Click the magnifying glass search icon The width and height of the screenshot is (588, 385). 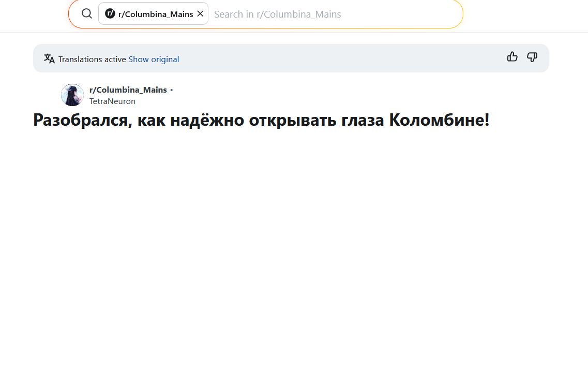click(87, 14)
